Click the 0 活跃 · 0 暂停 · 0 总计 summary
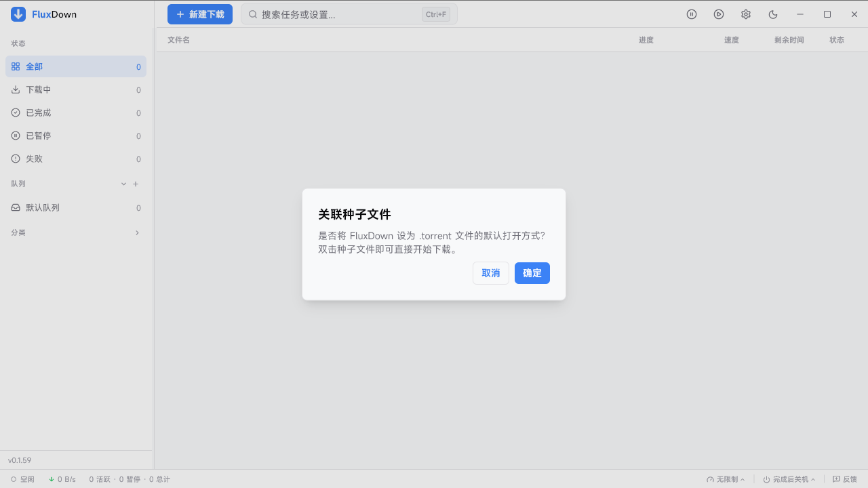 point(130,479)
